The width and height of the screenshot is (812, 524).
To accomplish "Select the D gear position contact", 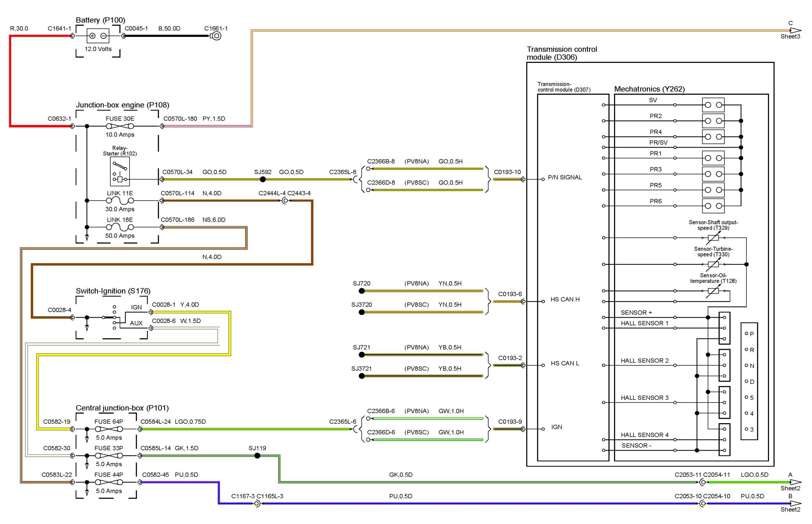I will coord(746,382).
